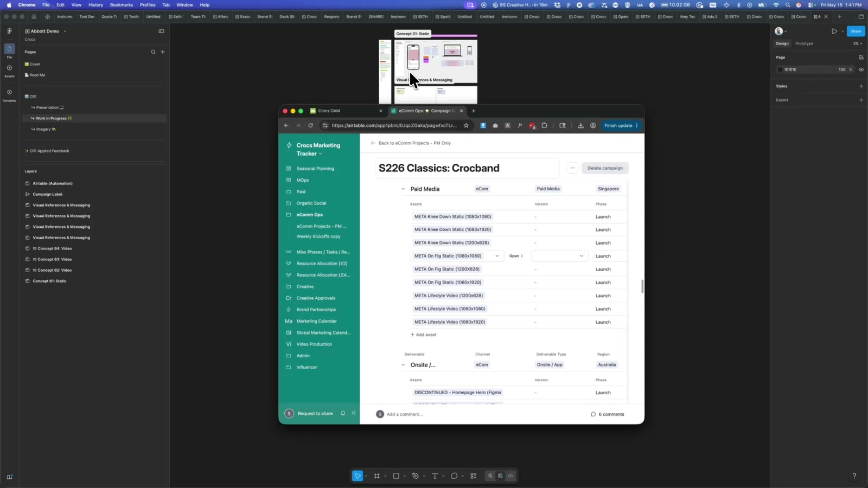
Task: Click Request to share button
Action: [315, 413]
